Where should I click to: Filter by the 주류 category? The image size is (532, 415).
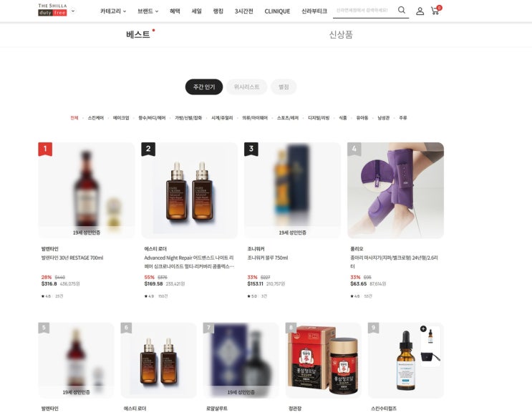click(x=402, y=118)
